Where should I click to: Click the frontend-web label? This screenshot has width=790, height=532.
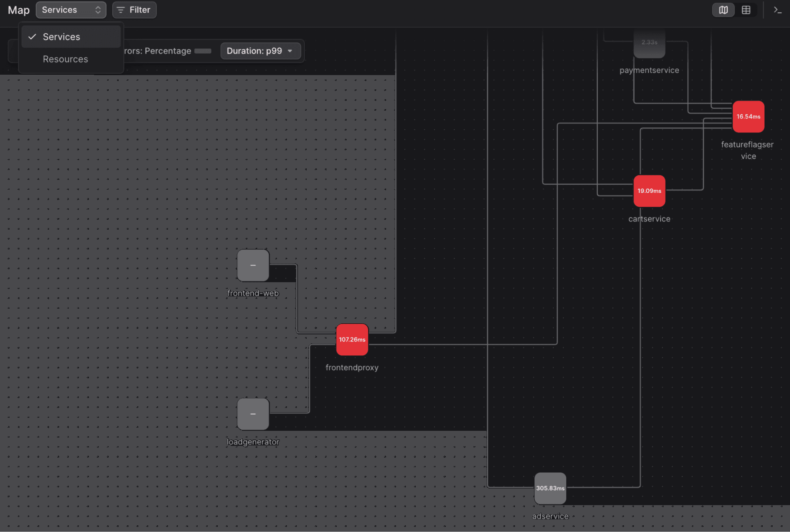coord(253,293)
